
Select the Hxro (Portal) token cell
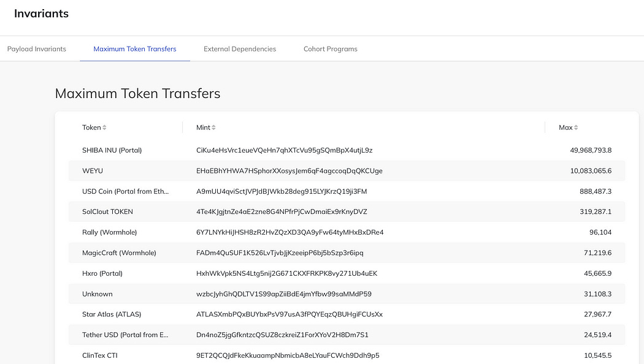(102, 273)
